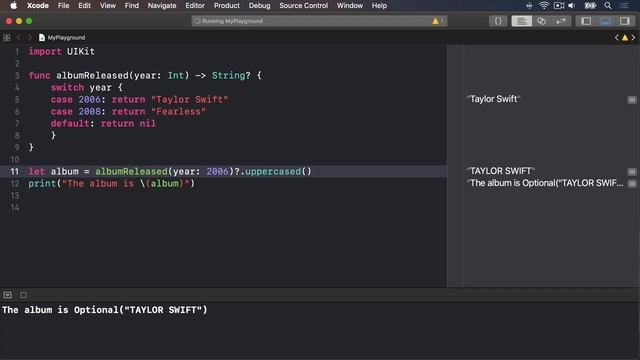Click the issue warning triangle in jump bar
The height and width of the screenshot is (360, 640).
tap(625, 38)
